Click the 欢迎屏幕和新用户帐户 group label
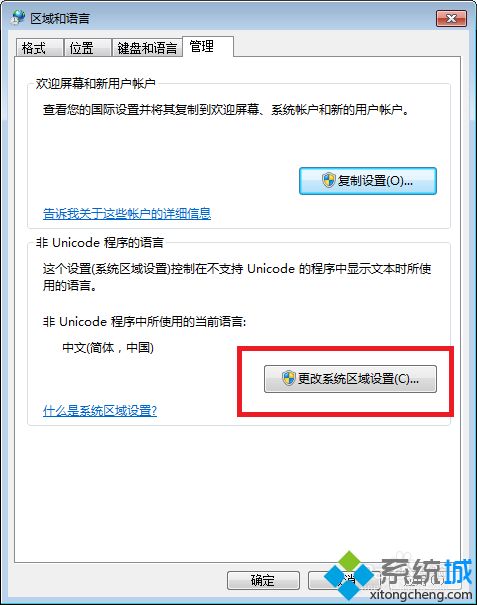The height and width of the screenshot is (605, 477). [95, 83]
